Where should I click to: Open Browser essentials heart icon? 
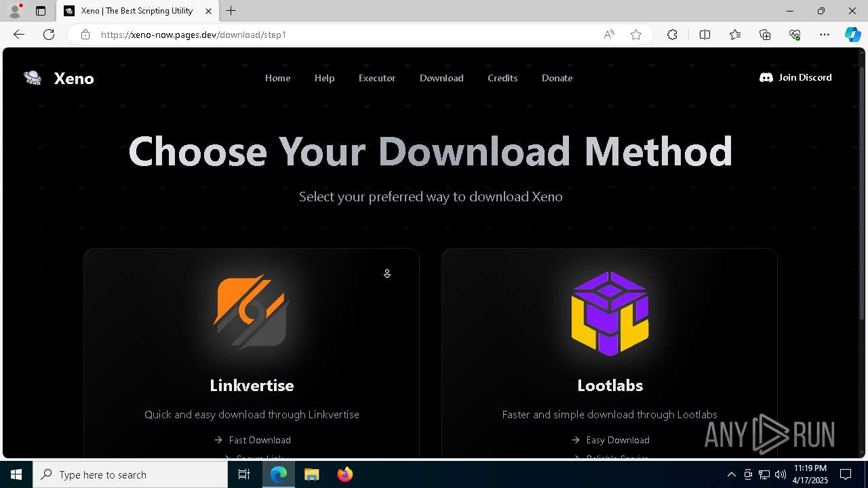[795, 35]
